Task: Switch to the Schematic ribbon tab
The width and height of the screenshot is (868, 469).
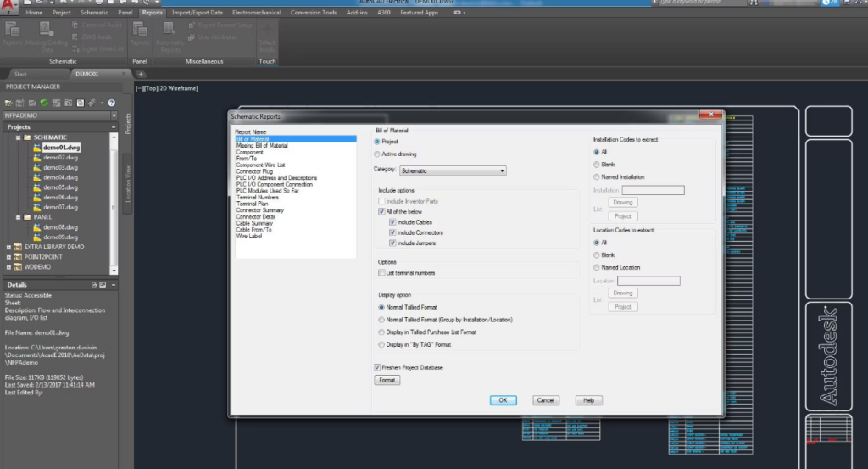Action: (x=94, y=12)
